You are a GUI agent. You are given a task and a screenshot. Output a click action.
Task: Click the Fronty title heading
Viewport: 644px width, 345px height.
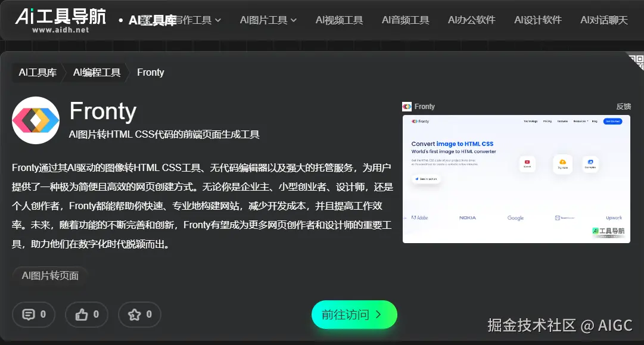102,111
